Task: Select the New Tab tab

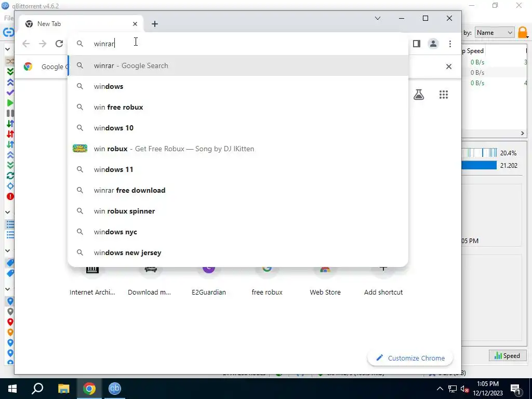Action: tap(81, 24)
